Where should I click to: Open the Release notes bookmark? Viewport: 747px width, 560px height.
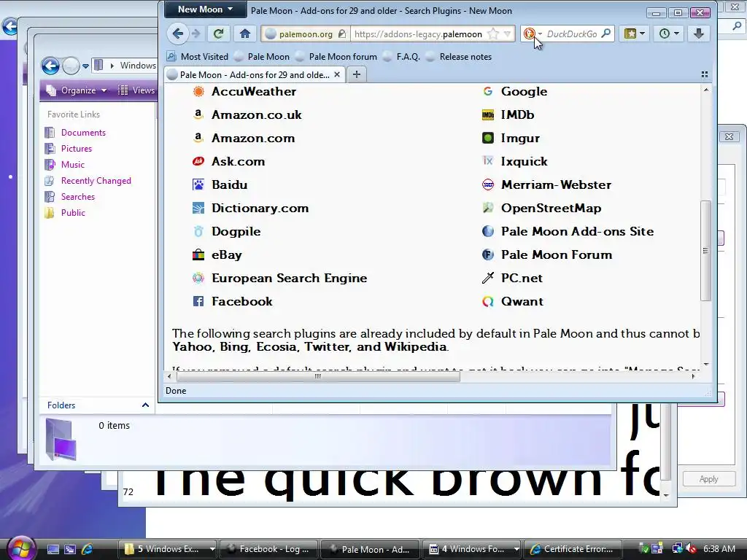pyautogui.click(x=460, y=57)
